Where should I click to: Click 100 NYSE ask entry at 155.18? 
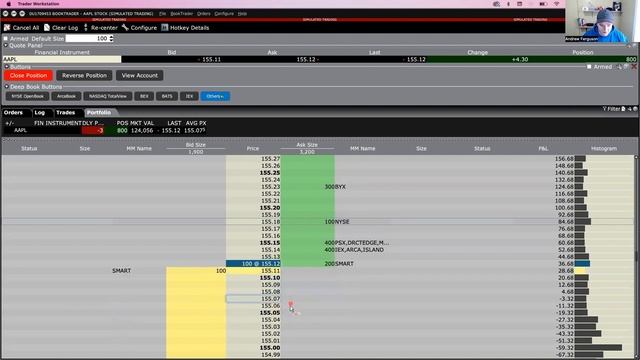(x=337, y=222)
